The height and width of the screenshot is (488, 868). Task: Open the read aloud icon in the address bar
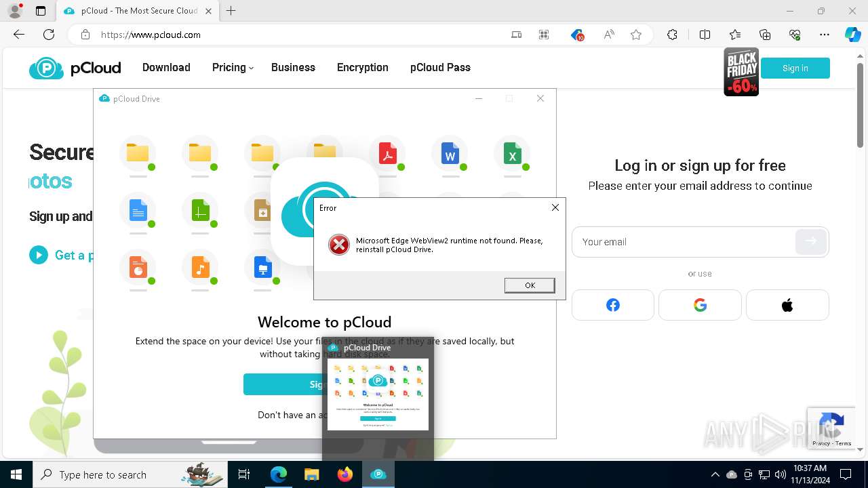608,35
